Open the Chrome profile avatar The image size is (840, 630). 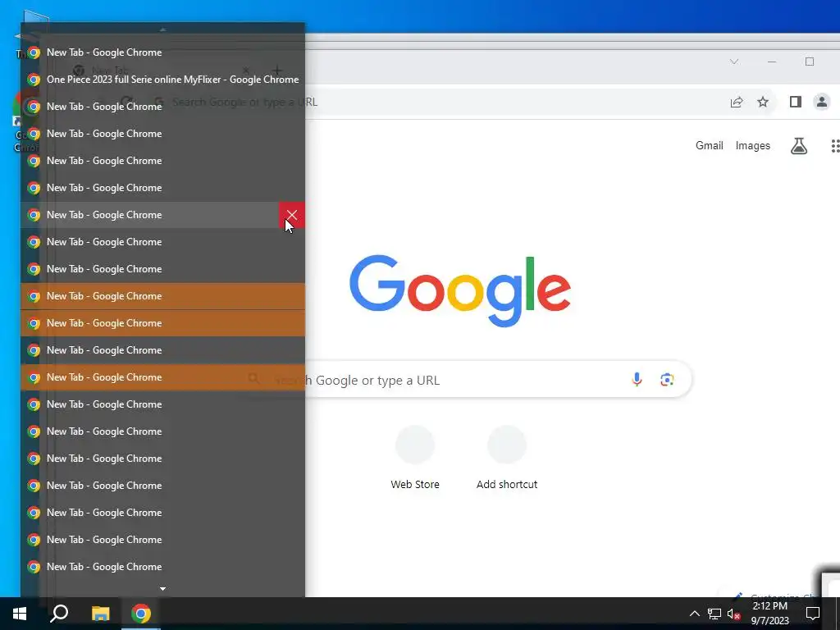point(821,102)
